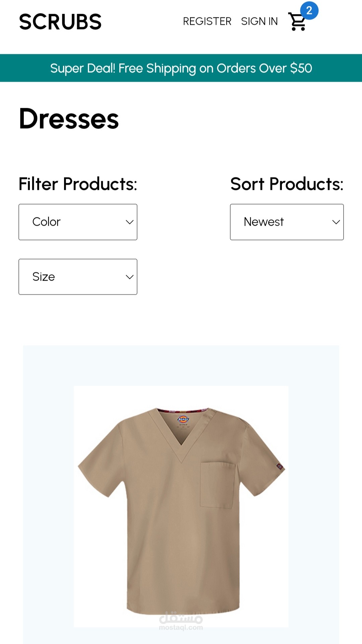
Task: Expand the Color filter dropdown
Action: coord(78,222)
